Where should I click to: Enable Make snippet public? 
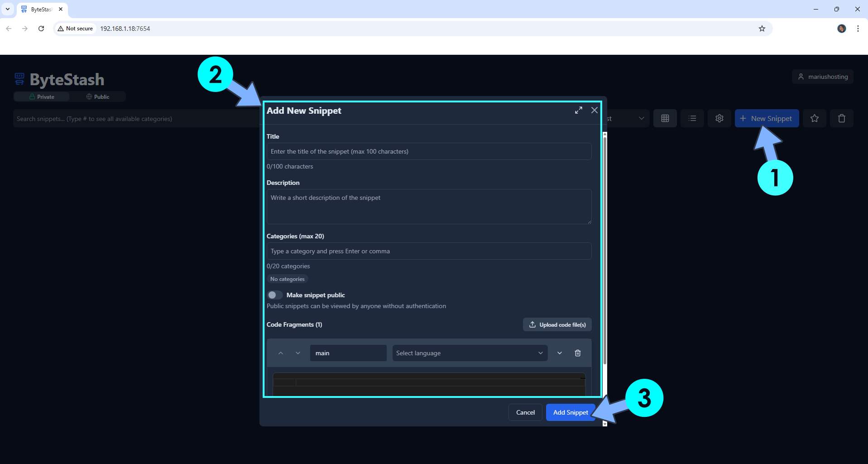click(274, 295)
